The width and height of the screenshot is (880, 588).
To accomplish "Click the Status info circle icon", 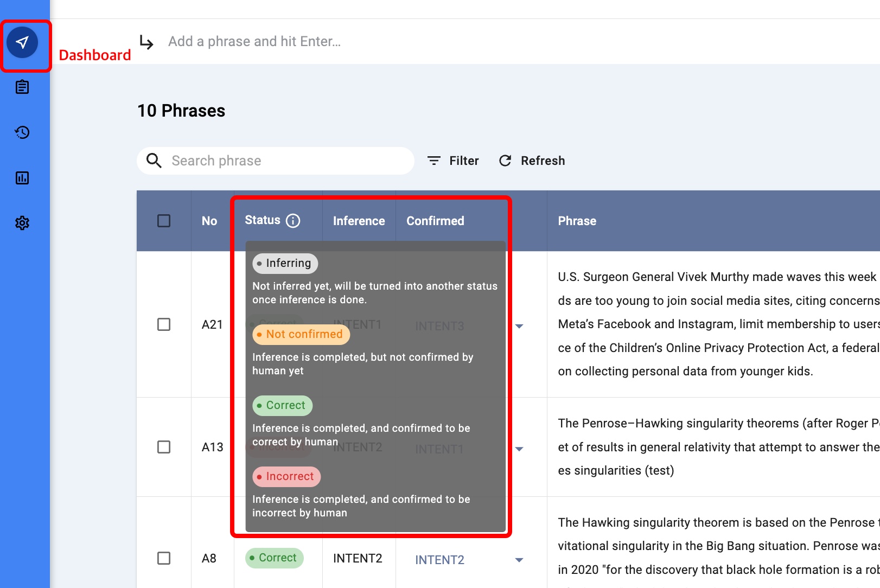I will click(x=293, y=221).
